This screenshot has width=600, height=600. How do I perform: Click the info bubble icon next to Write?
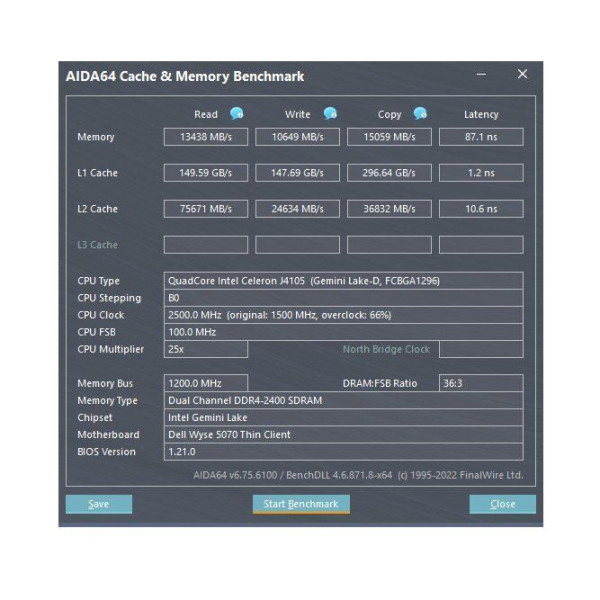pyautogui.click(x=330, y=114)
